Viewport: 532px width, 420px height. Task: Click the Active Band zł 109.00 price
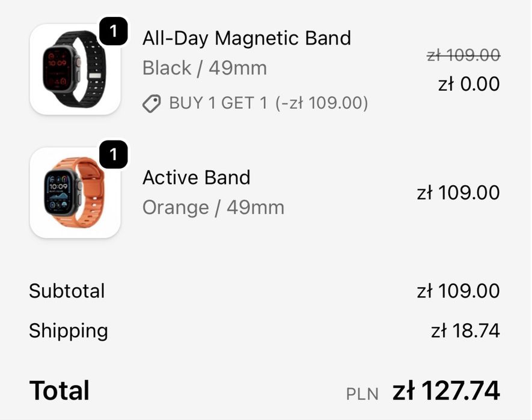pyautogui.click(x=458, y=193)
